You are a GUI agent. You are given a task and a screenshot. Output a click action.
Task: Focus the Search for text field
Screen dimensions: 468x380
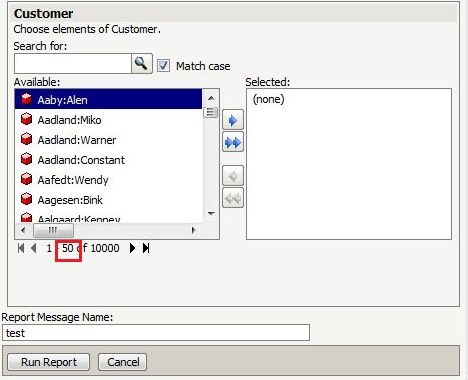[73, 64]
